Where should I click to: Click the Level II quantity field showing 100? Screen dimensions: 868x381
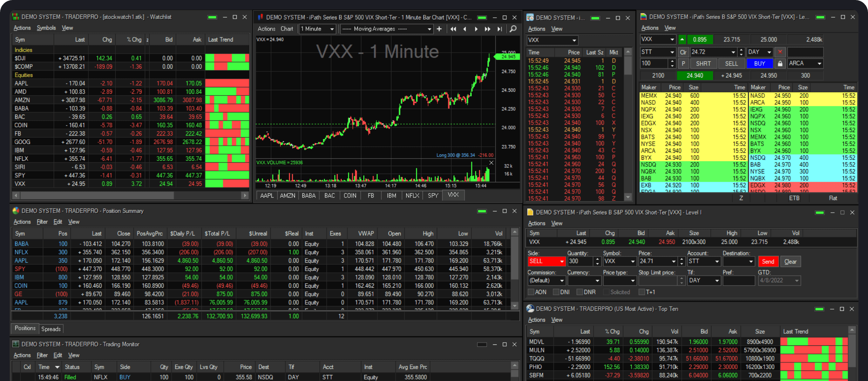[x=654, y=63]
